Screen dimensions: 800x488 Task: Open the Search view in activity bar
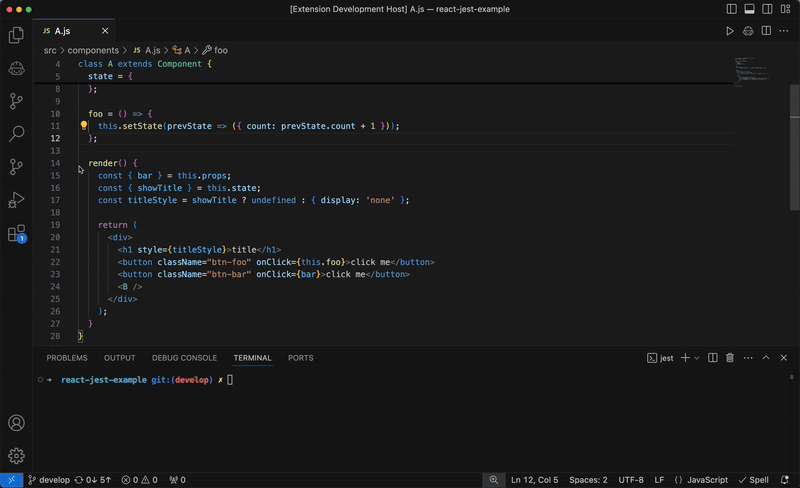pos(16,134)
